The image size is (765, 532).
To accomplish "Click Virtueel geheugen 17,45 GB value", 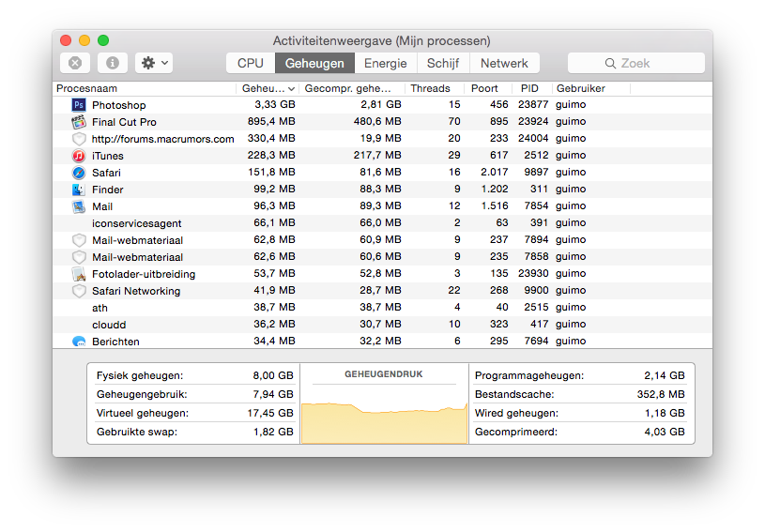I will [x=270, y=413].
